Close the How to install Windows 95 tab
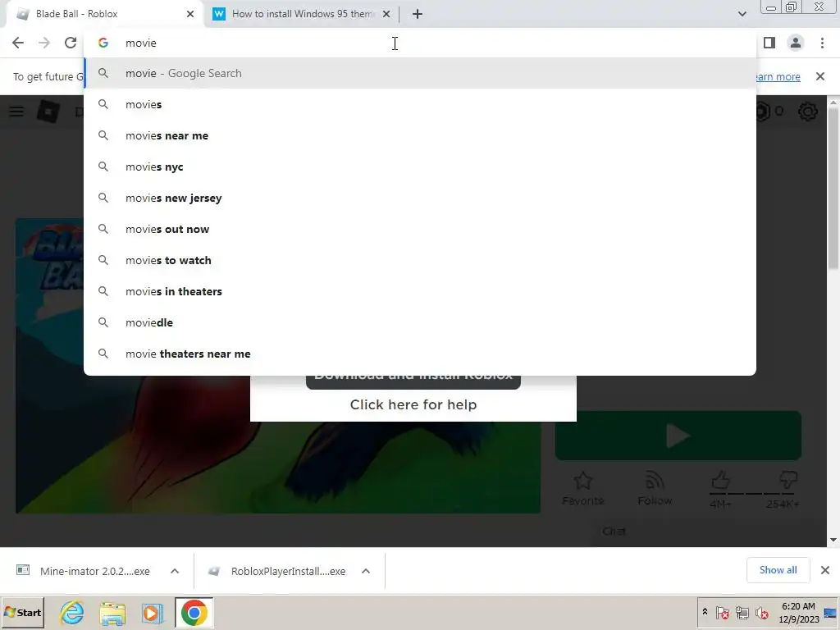 (386, 14)
